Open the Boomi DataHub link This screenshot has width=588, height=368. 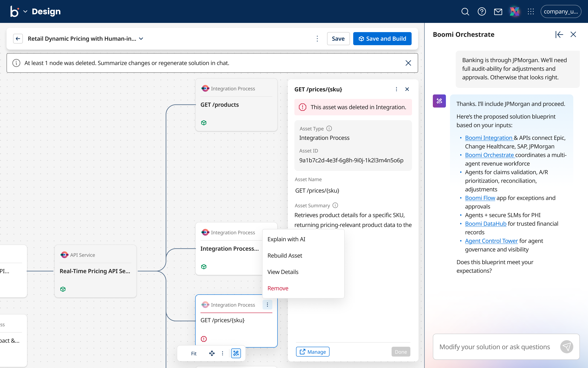[486, 224]
